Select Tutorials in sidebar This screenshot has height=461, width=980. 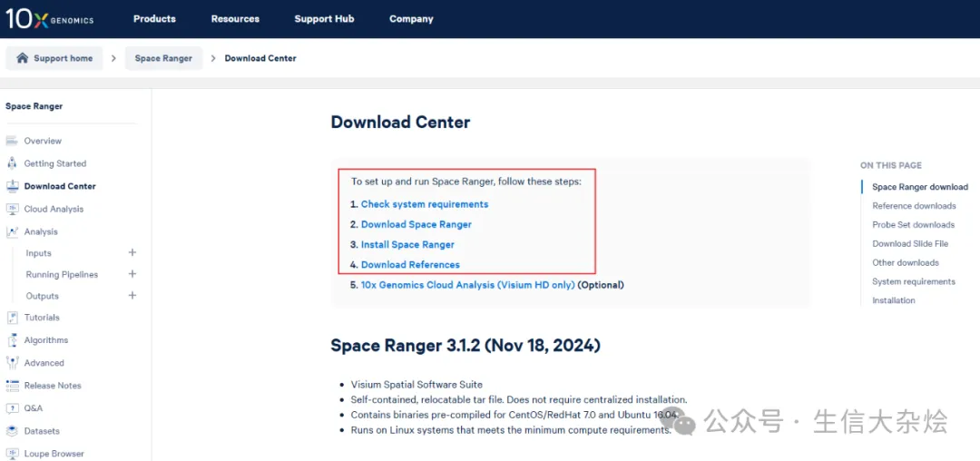coord(42,318)
